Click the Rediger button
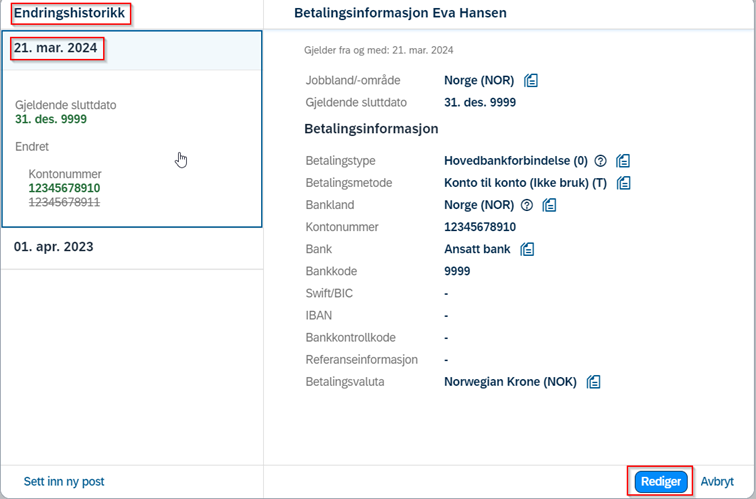 tap(661, 482)
